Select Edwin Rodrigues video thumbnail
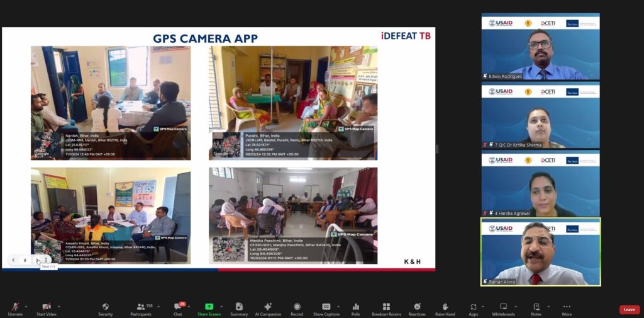The image size is (644, 318). [x=540, y=47]
